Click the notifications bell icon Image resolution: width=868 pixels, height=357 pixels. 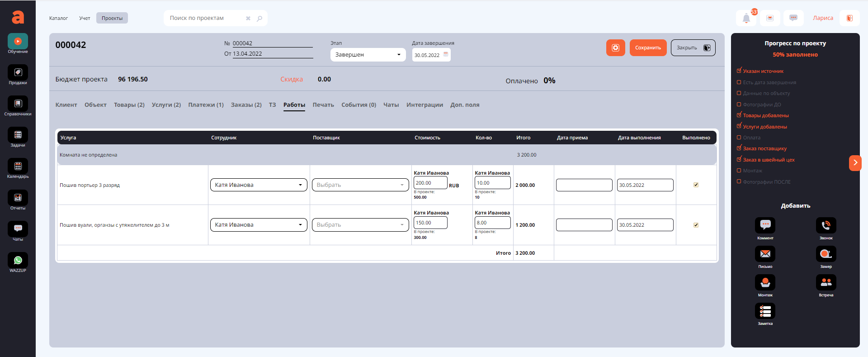(746, 19)
